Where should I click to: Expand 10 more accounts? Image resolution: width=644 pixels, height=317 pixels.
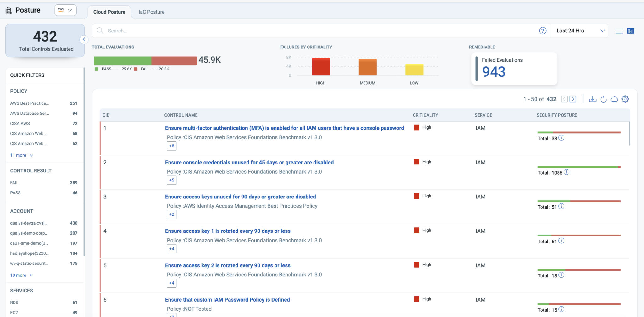click(x=21, y=275)
